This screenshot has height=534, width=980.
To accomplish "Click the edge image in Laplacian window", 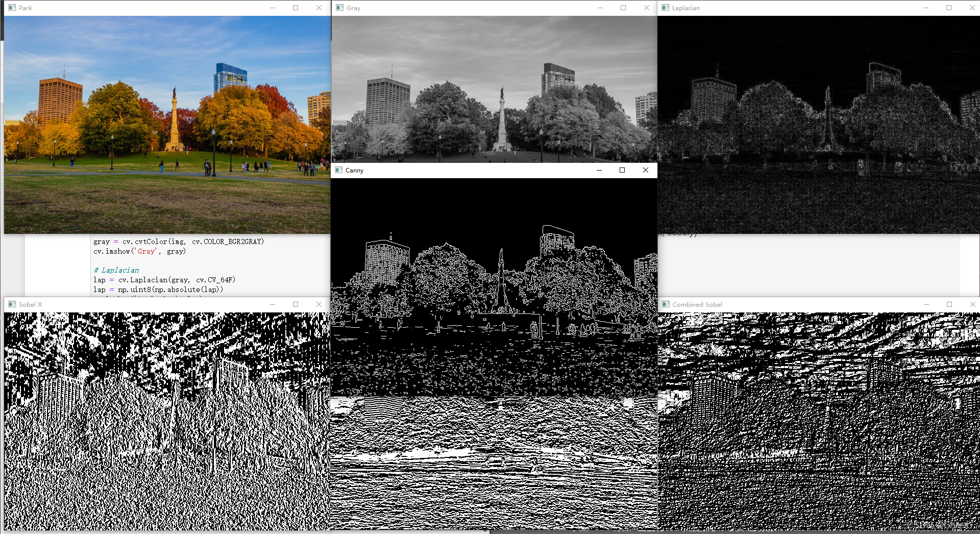I will coord(819,125).
